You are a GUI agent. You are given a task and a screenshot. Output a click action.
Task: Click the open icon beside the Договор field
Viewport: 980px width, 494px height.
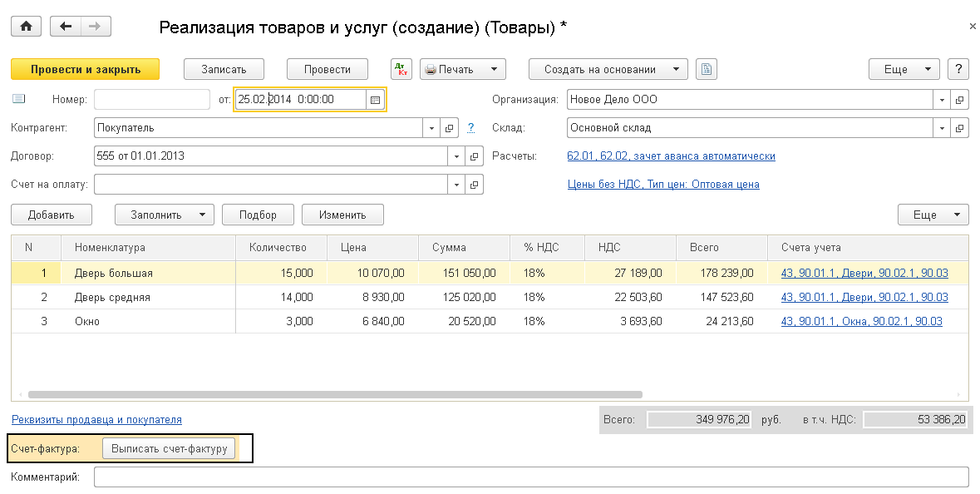pos(475,156)
